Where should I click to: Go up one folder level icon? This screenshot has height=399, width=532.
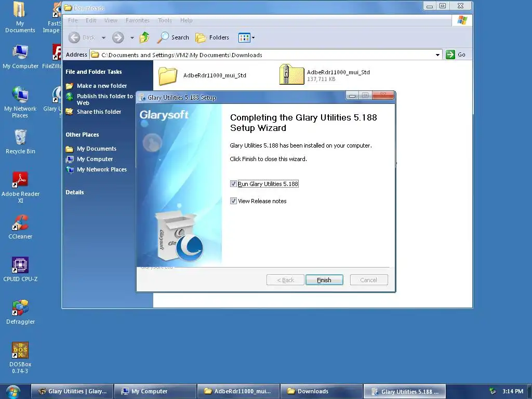pos(144,37)
